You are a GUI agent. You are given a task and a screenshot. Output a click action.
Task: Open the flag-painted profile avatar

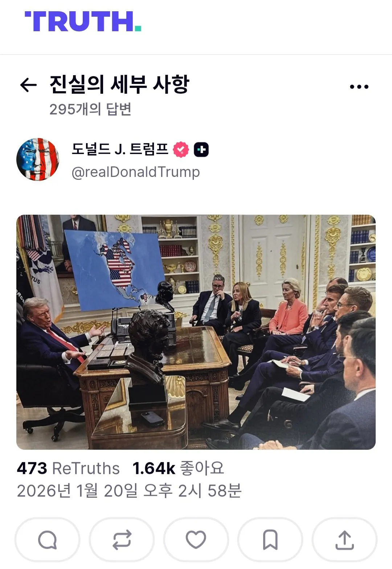coord(38,159)
